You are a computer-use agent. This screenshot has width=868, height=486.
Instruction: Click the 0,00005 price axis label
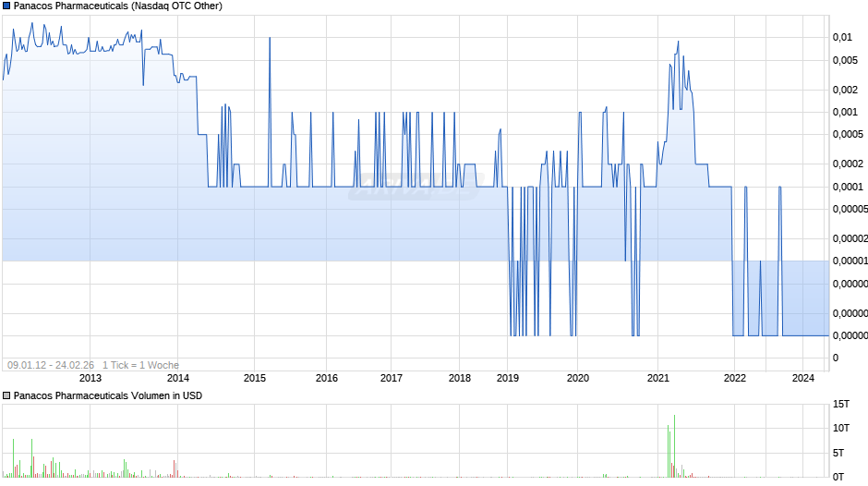tap(850, 209)
